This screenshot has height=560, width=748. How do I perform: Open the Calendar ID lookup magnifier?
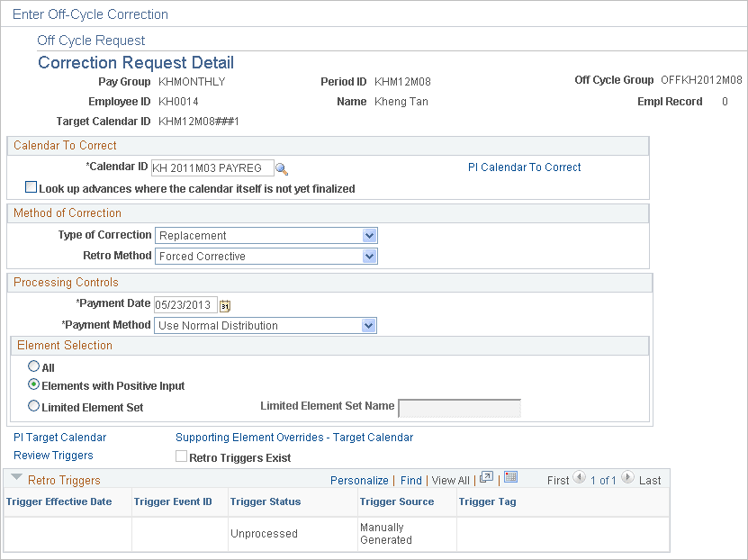pos(283,167)
